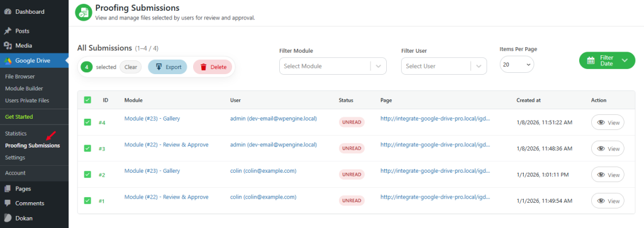The width and height of the screenshot is (644, 228).
Task: Click the red trash icon in Delete
Action: tap(203, 67)
